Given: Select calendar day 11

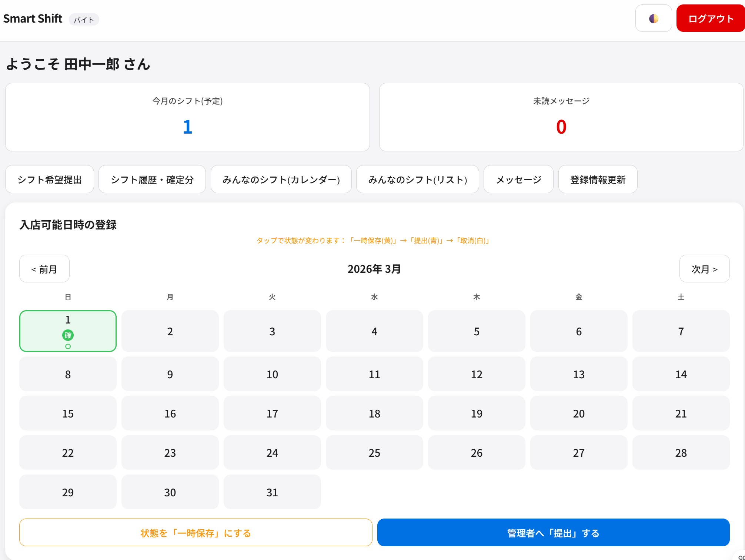Looking at the screenshot, I should 374,374.
